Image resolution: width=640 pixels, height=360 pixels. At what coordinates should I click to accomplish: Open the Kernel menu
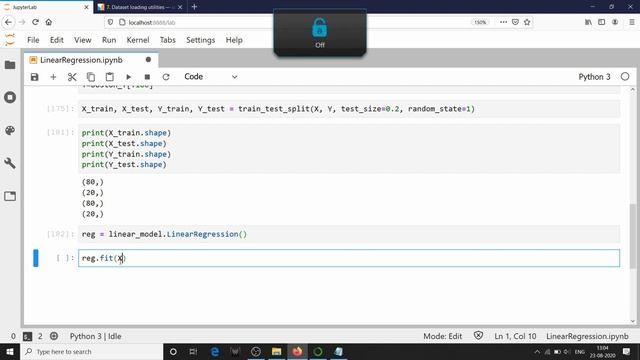click(138, 40)
